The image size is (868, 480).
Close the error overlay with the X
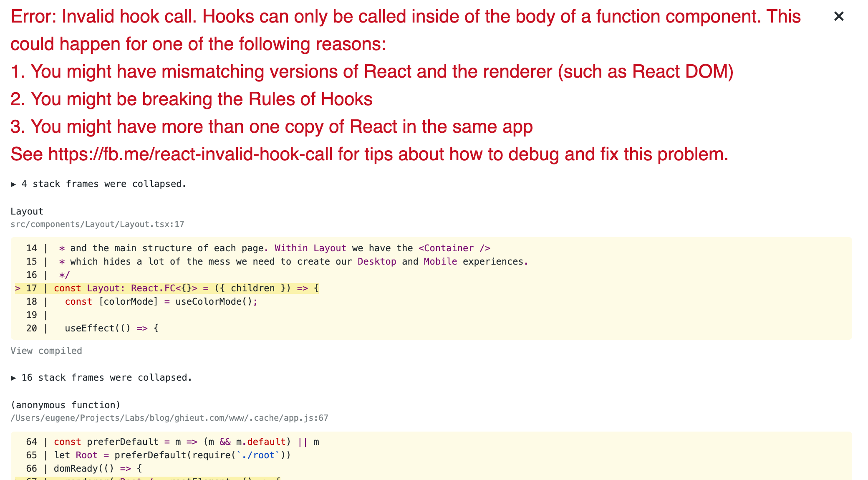click(839, 16)
